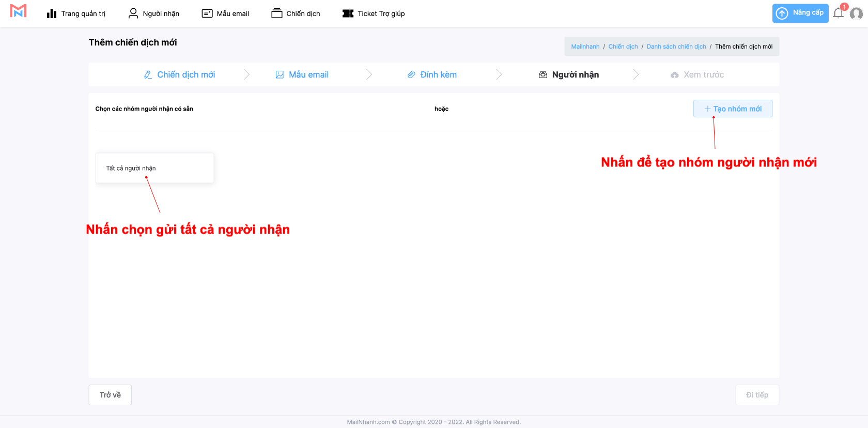Open the notification bell icon

pyautogui.click(x=838, y=13)
